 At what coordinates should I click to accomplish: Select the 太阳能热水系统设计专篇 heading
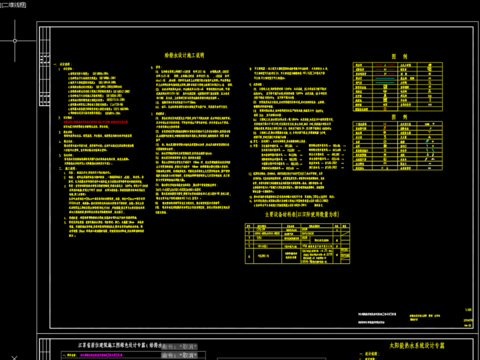point(417,346)
